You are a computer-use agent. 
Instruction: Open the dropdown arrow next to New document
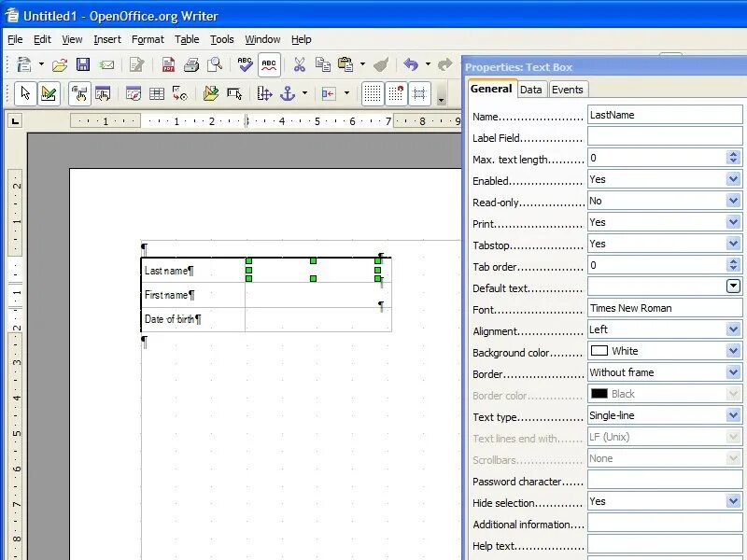[41, 64]
